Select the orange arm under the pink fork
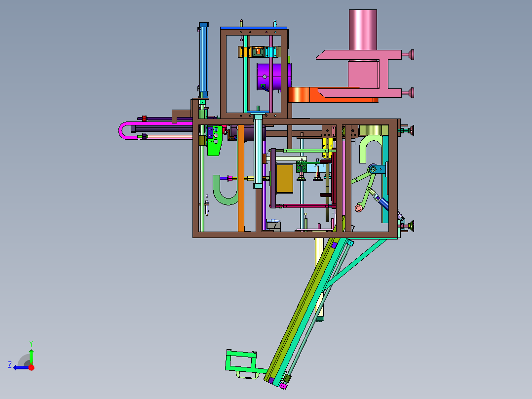 pos(326,95)
